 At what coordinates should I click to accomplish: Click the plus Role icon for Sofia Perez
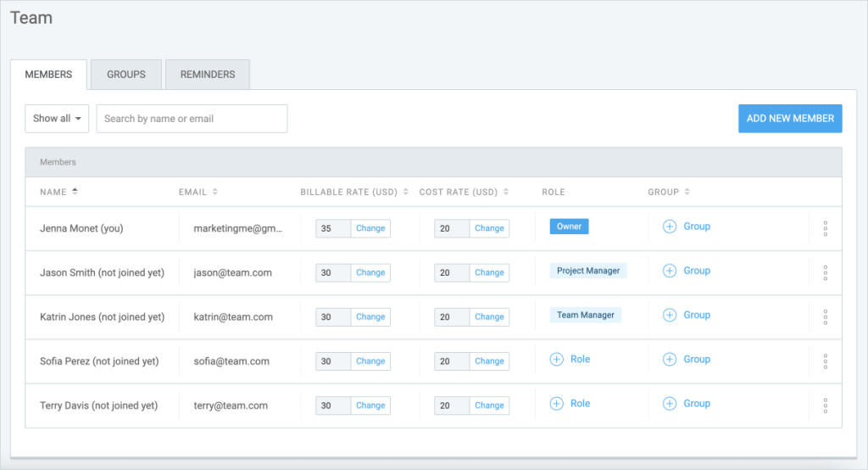coord(556,359)
